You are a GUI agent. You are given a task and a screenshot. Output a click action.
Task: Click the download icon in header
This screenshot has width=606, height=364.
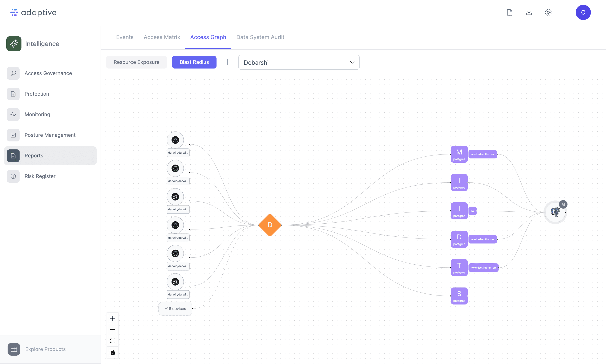tap(529, 13)
